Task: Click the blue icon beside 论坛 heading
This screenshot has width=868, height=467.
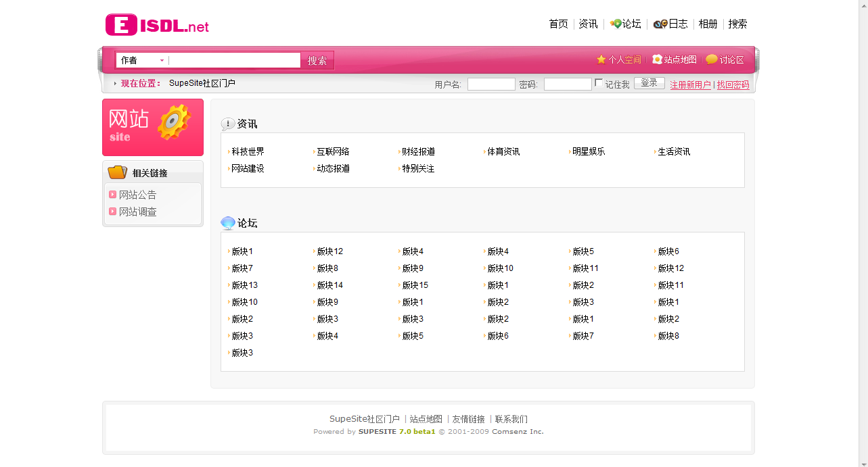Action: [x=228, y=223]
